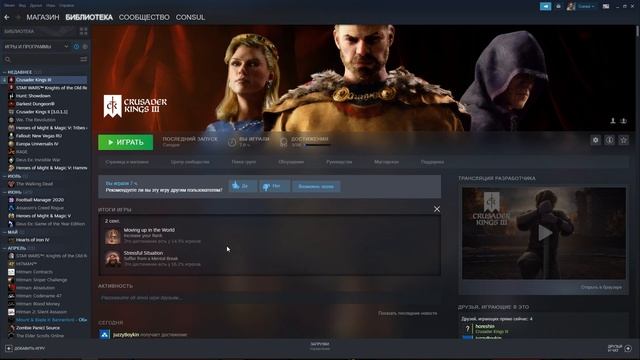Screen dimensions: 640x360
Task: Toggle library grid view icon
Action: coord(84,31)
